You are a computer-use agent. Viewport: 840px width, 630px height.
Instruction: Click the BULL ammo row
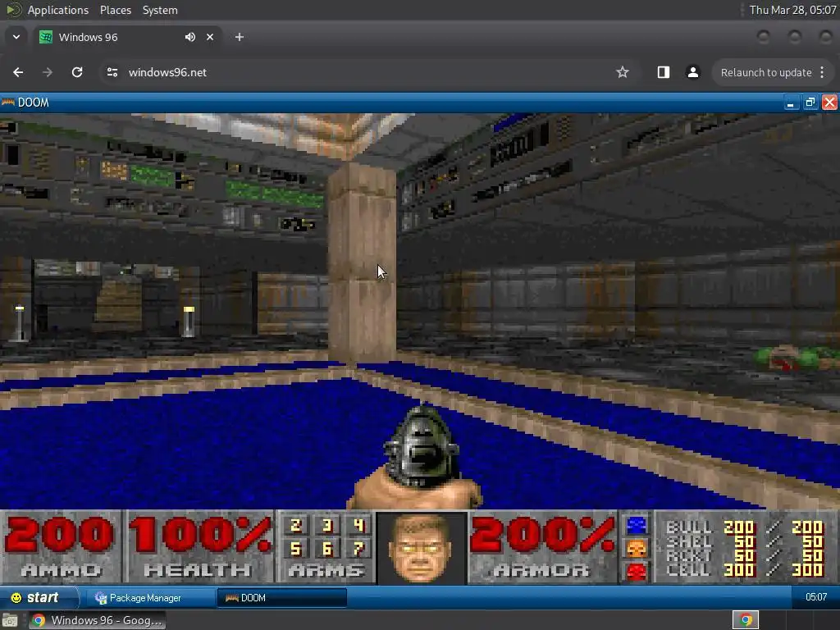pyautogui.click(x=745, y=527)
